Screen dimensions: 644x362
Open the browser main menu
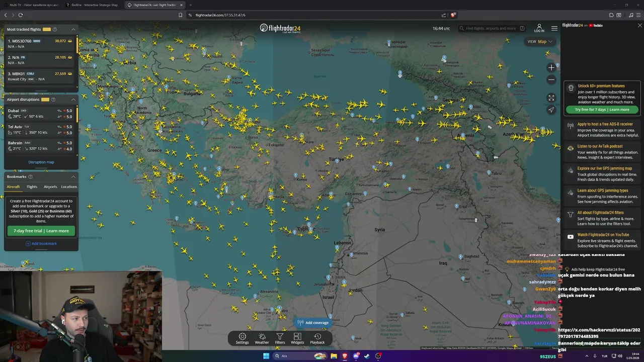[x=638, y=15]
